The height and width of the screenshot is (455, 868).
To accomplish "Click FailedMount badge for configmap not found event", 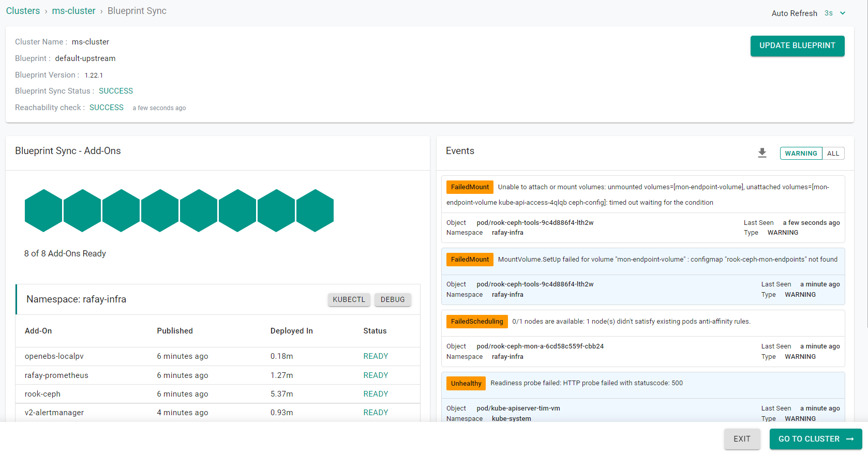I will [x=470, y=260].
